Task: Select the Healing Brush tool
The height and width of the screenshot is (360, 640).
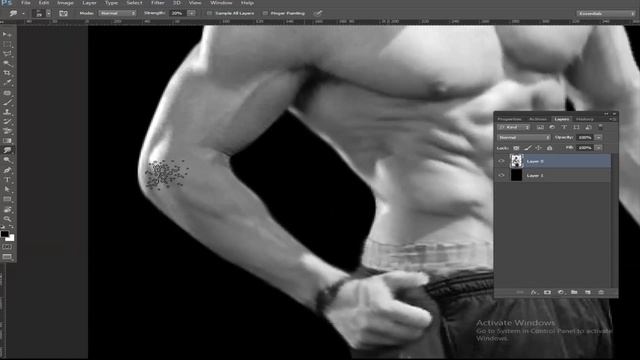Action: click(7, 93)
